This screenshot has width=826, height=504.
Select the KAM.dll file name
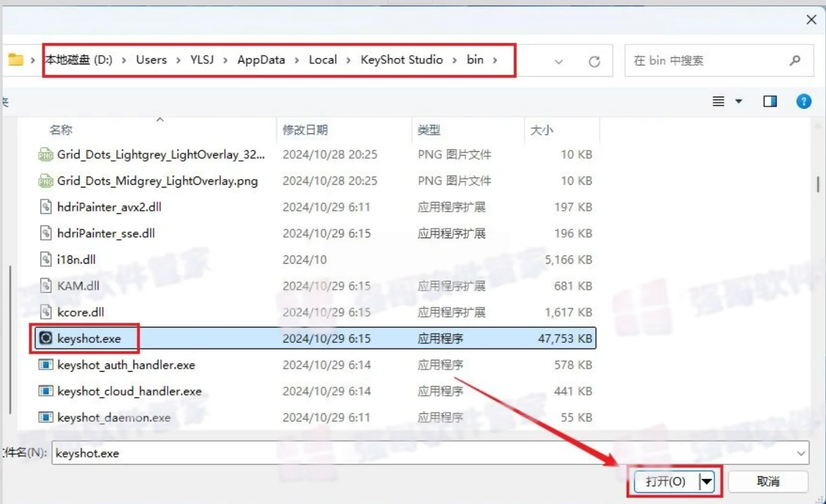point(78,286)
